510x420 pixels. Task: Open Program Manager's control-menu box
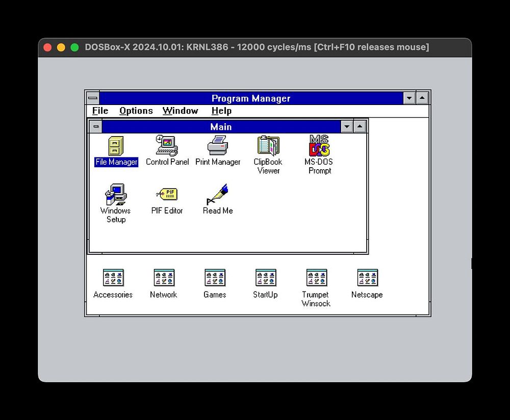coord(93,98)
